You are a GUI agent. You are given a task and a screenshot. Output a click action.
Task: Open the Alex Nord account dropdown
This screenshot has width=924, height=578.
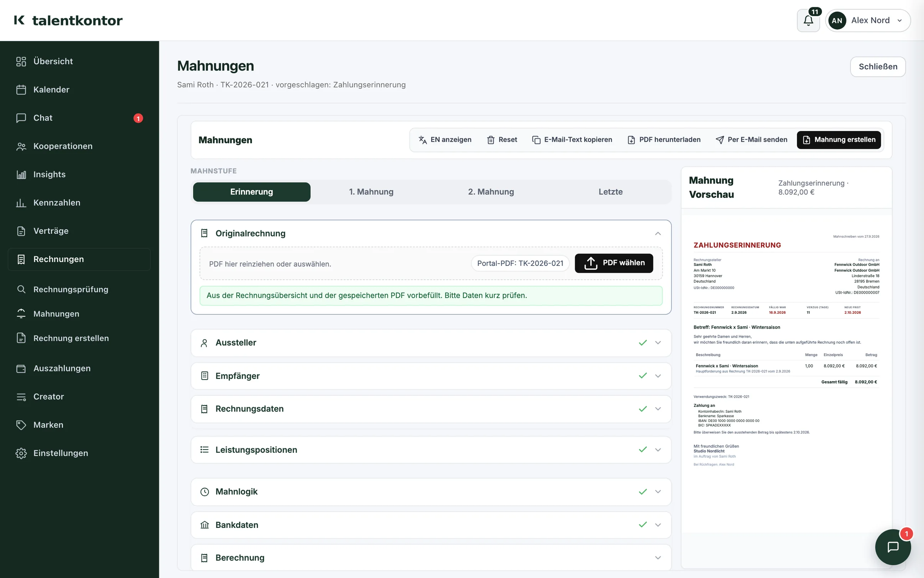pyautogui.click(x=868, y=20)
